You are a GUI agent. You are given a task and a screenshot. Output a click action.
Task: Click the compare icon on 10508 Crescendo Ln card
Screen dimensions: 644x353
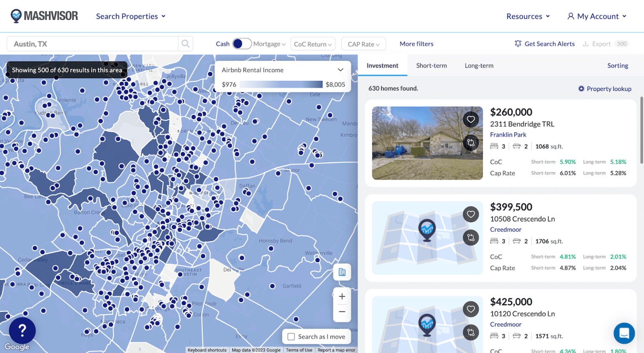(471, 238)
